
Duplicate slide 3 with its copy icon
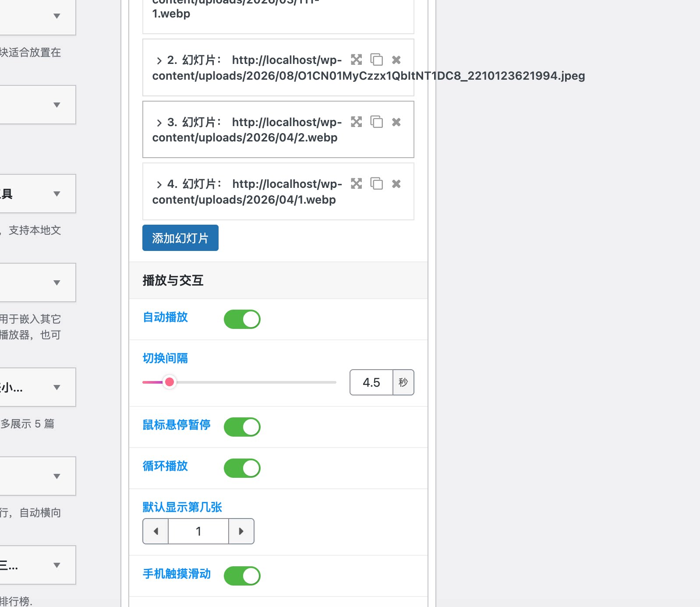[377, 122]
